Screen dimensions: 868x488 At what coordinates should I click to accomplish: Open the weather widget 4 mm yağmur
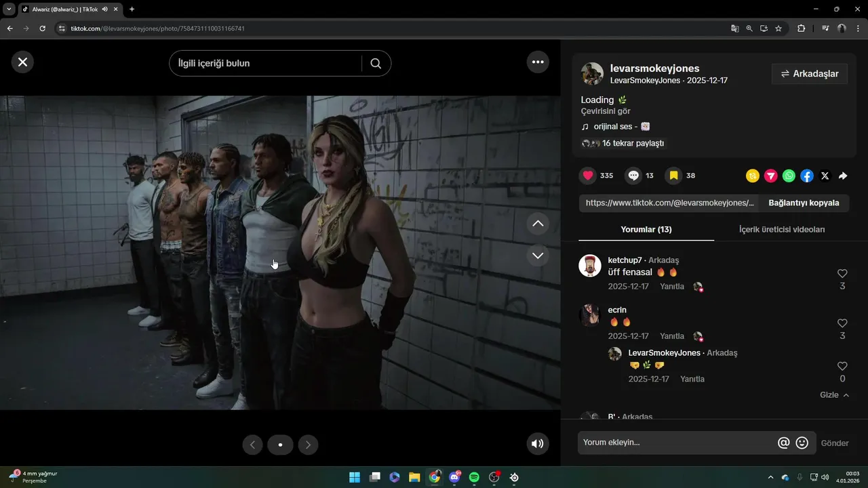[34, 476]
